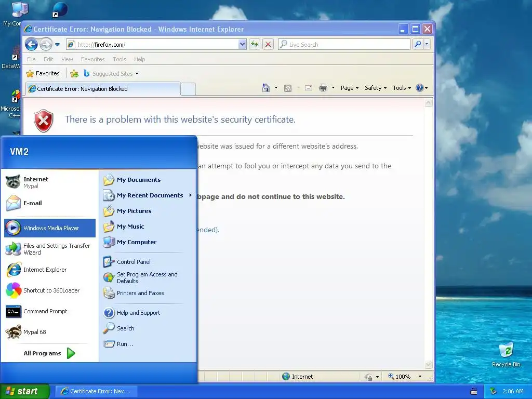
Task: Open Help and Support
Action: (x=148, y=313)
